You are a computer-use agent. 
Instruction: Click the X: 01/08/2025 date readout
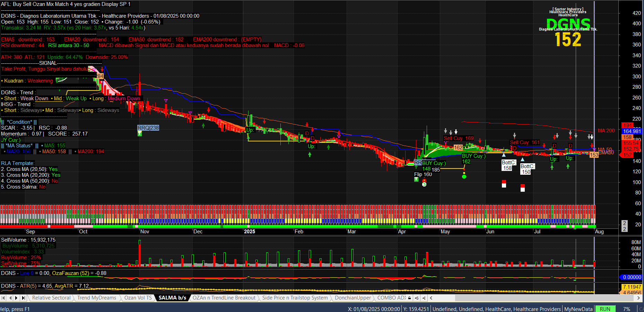click(x=374, y=309)
